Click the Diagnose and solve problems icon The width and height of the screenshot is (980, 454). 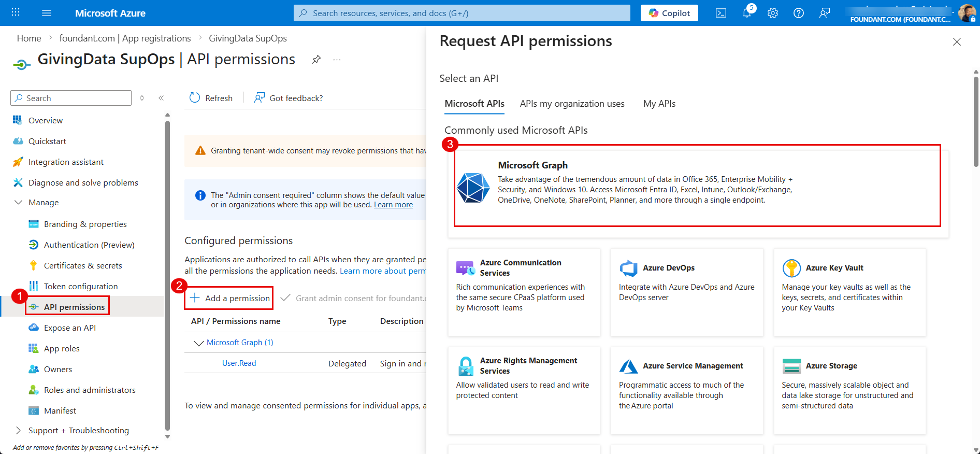[x=18, y=182]
